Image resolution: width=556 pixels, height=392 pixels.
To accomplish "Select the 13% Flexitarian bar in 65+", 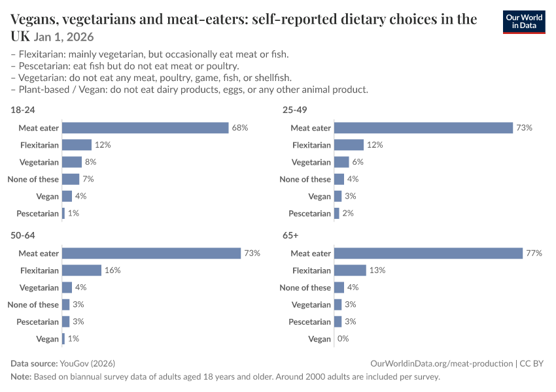I will pos(350,270).
